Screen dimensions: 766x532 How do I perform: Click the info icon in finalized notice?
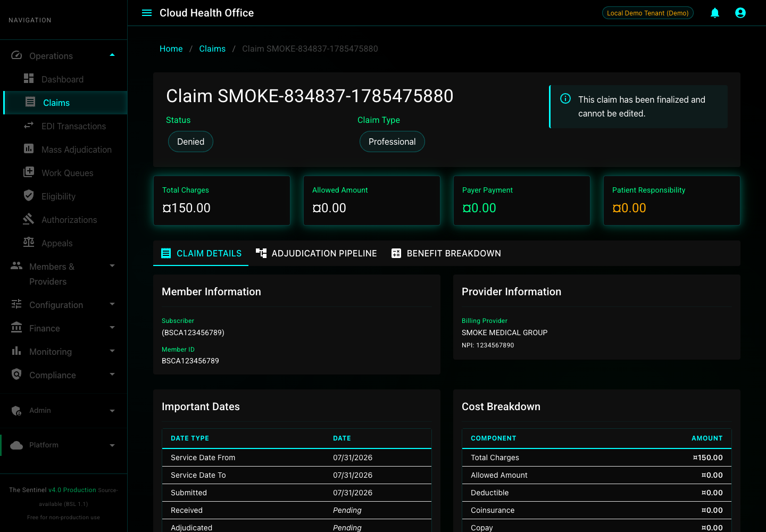[565, 99]
